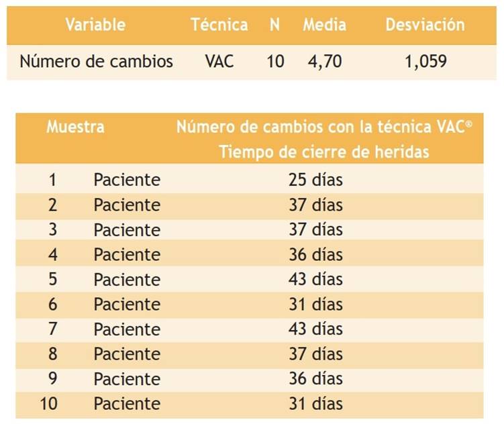Click the "Número de cambios" row label

click(96, 62)
